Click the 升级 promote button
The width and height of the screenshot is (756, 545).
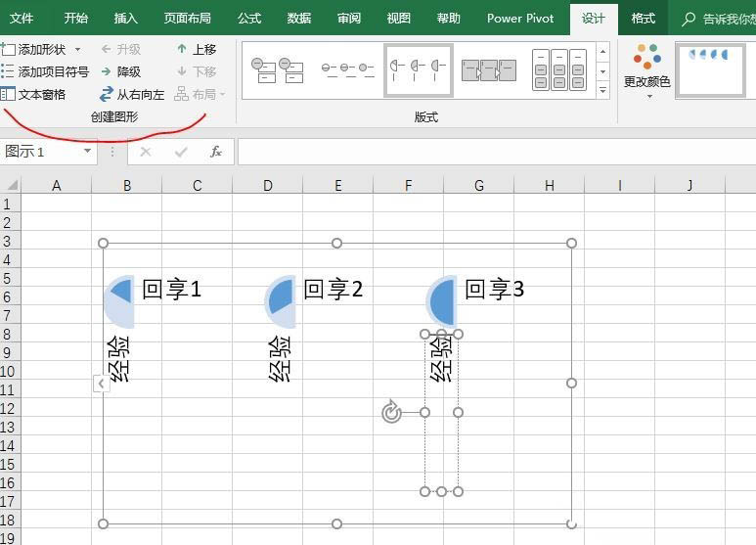click(x=121, y=49)
